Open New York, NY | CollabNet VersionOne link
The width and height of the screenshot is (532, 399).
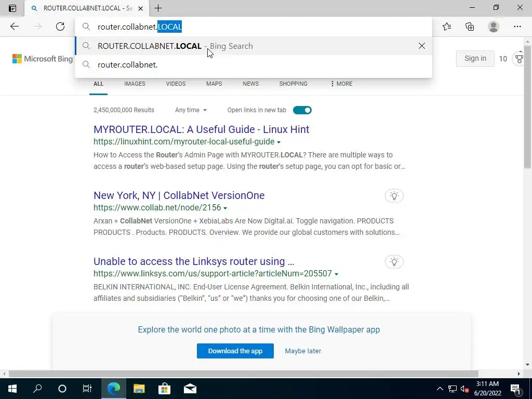(179, 195)
